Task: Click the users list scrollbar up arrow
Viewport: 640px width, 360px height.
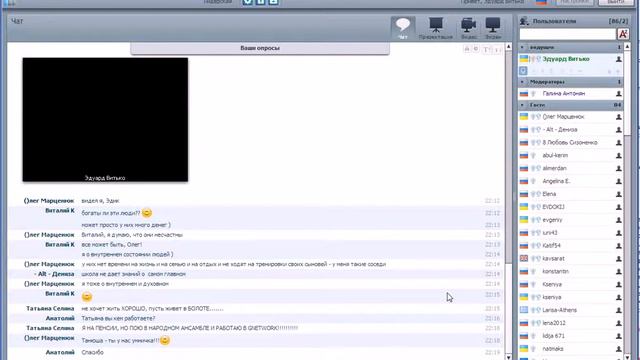Action: tap(628, 47)
